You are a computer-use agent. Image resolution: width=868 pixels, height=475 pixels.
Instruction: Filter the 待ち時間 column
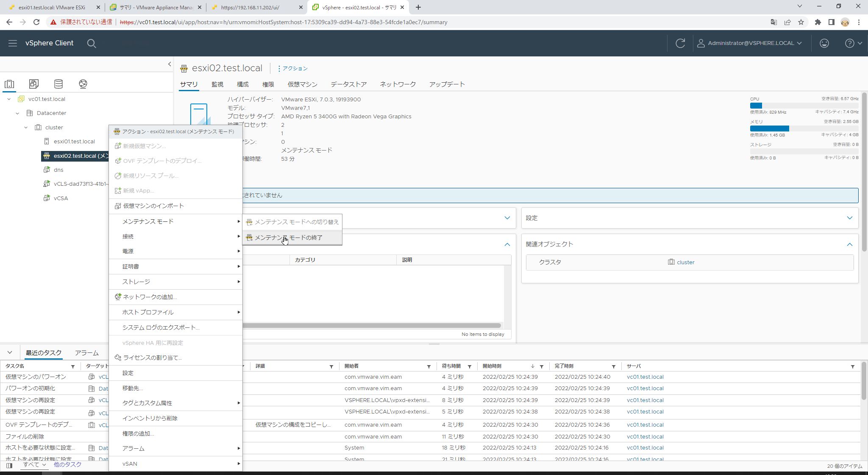469,366
